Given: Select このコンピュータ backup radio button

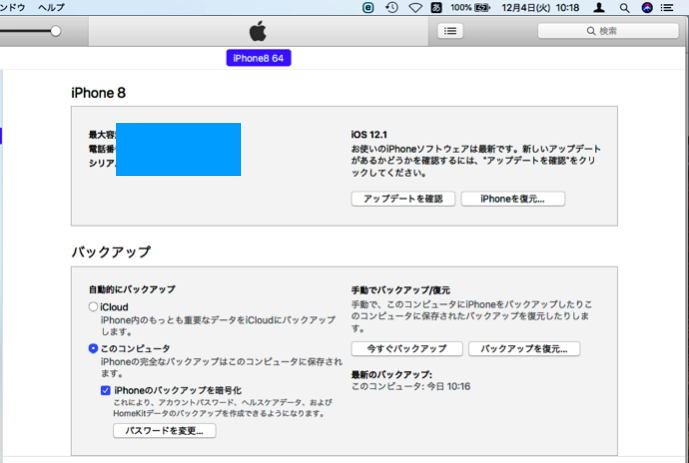Looking at the screenshot, I should 93,348.
